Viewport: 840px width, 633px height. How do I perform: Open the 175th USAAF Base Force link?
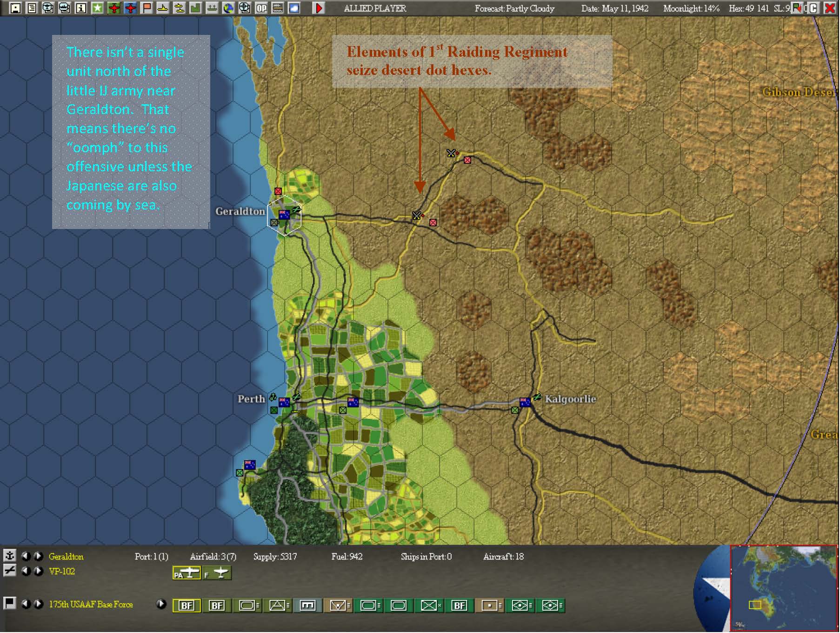[91, 605]
